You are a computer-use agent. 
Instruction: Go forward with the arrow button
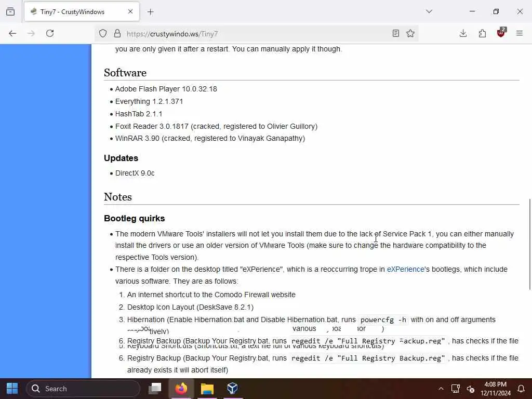coord(31,33)
